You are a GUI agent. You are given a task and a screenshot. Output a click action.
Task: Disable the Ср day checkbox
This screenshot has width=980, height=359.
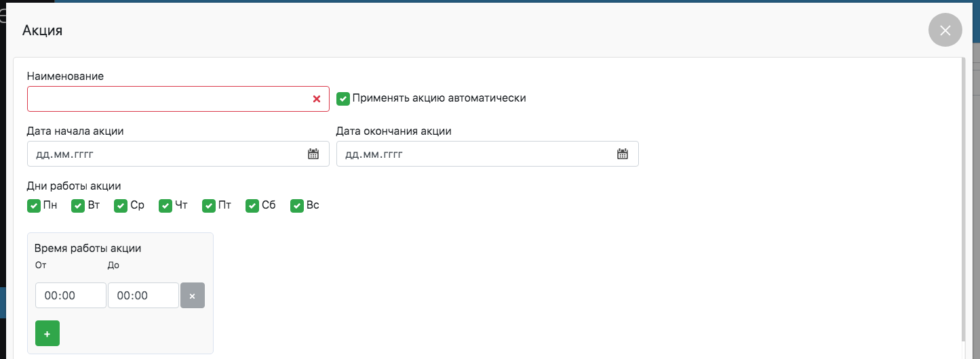point(121,206)
